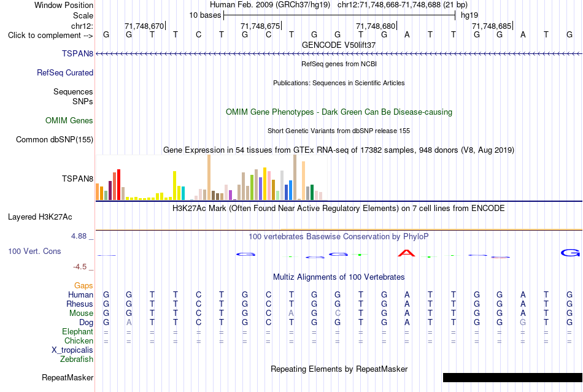Screen dimensions: 583x392
Task: Click the black RepeatMasker element block
Action: tap(512, 377)
